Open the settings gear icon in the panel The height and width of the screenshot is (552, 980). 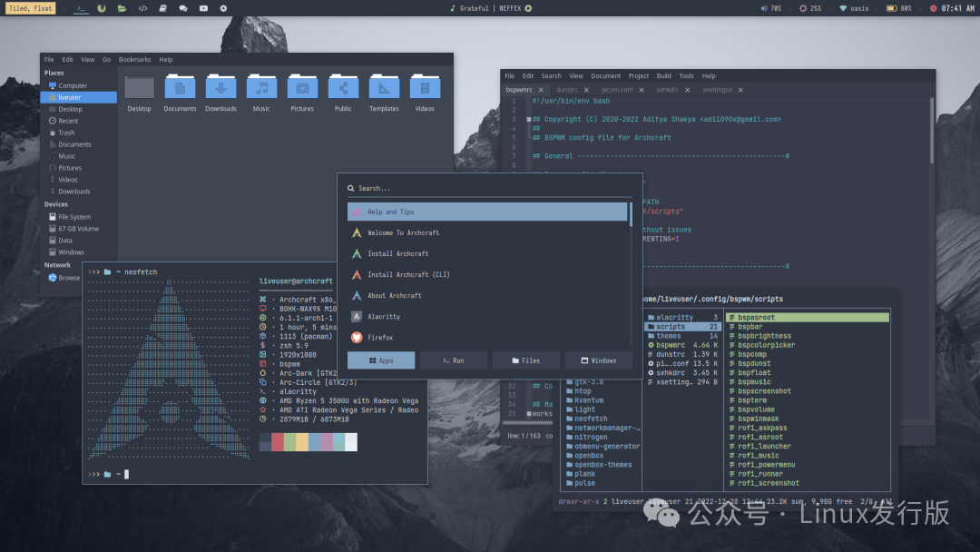point(223,8)
